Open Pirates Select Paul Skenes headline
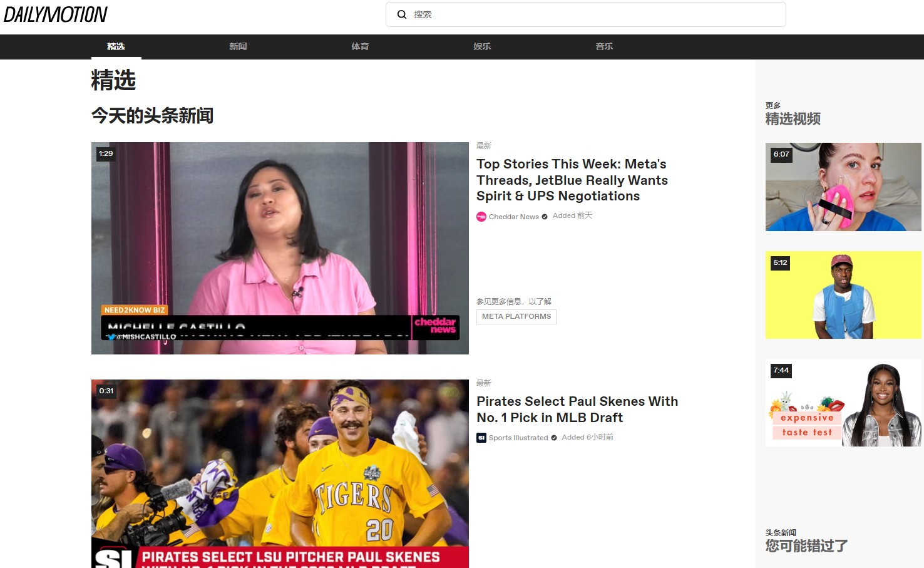This screenshot has width=924, height=568. 577,410
